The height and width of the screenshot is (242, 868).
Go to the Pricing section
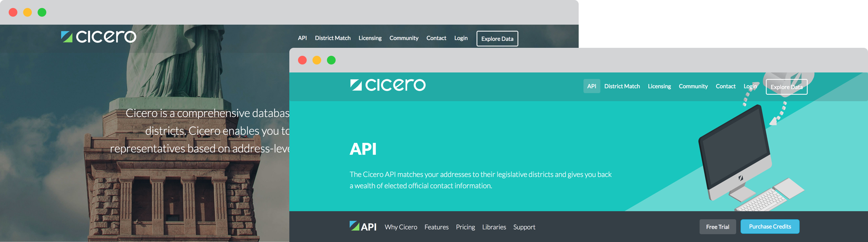[x=465, y=227]
